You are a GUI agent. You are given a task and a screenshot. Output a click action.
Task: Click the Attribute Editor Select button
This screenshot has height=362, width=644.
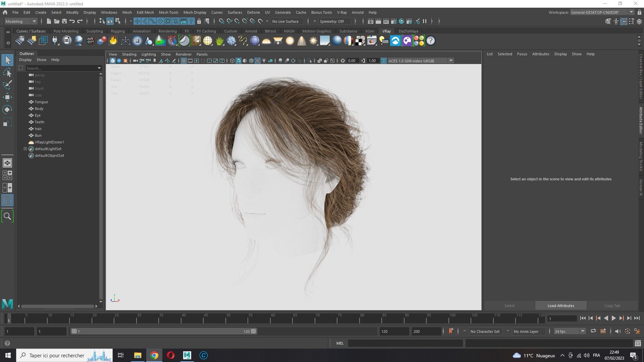click(510, 306)
